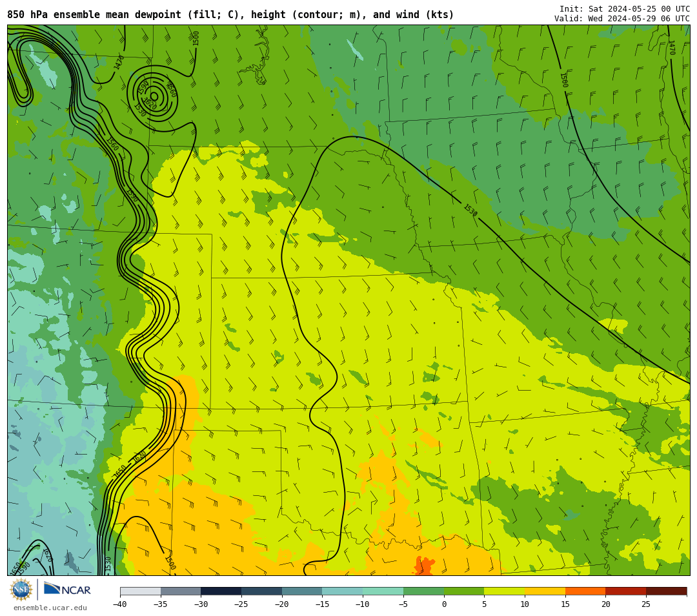The width and height of the screenshot is (697, 616).
Task: Click the 25 colorbar tick label
Action: (646, 604)
